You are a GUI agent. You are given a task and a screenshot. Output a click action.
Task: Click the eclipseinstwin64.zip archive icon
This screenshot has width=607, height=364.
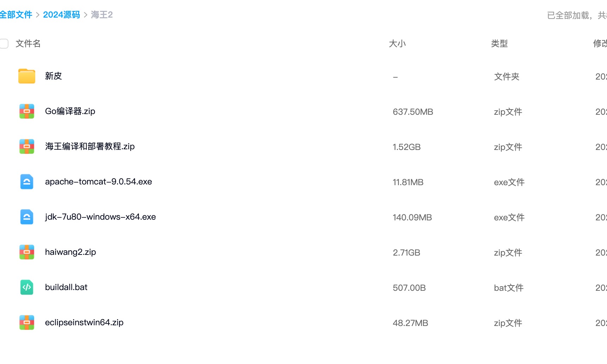click(27, 322)
